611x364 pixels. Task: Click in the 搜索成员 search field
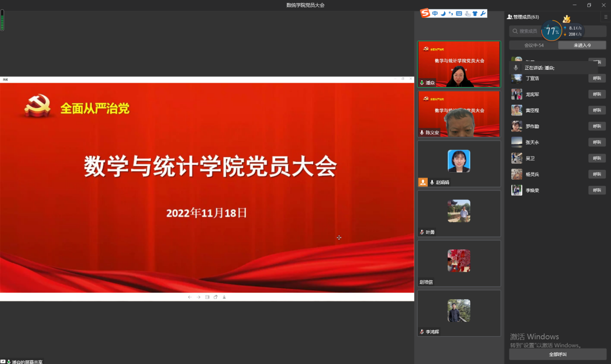pyautogui.click(x=528, y=31)
